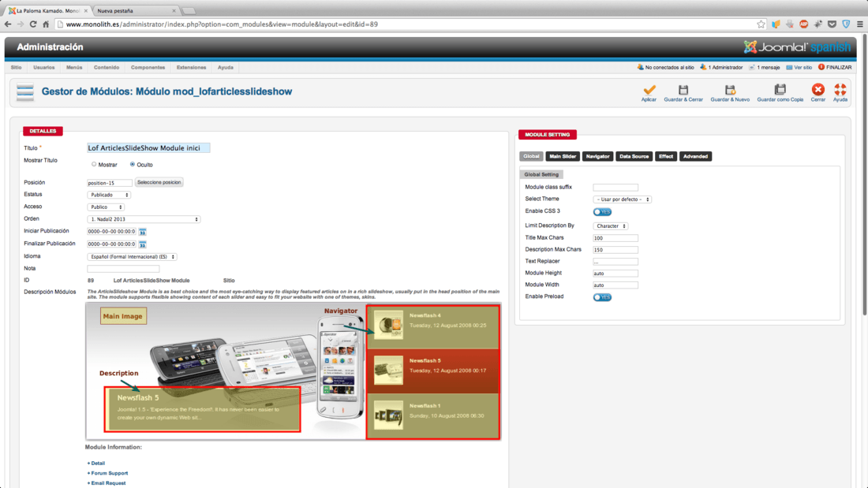Image resolution: width=868 pixels, height=488 pixels.
Task: Click the Guardar & Nuevo icon
Action: pos(730,90)
